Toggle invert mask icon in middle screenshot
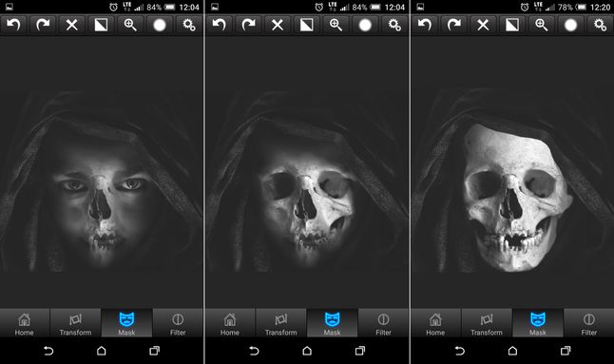Viewport: 614px width, 364px height. 307,25
